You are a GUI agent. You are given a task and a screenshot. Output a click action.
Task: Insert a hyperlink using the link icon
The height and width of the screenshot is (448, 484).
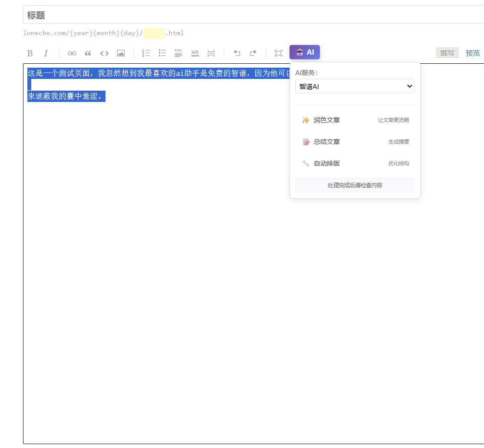(x=72, y=53)
